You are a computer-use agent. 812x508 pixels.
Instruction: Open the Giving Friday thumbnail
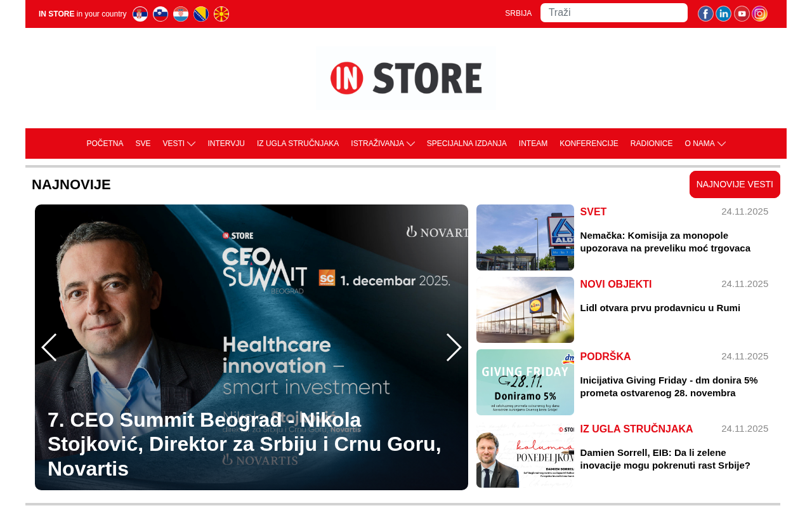(525, 382)
